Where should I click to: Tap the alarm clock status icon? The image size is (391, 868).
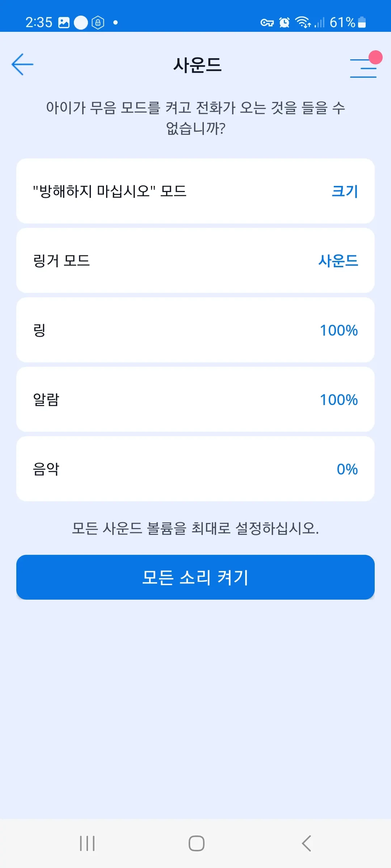click(x=285, y=23)
